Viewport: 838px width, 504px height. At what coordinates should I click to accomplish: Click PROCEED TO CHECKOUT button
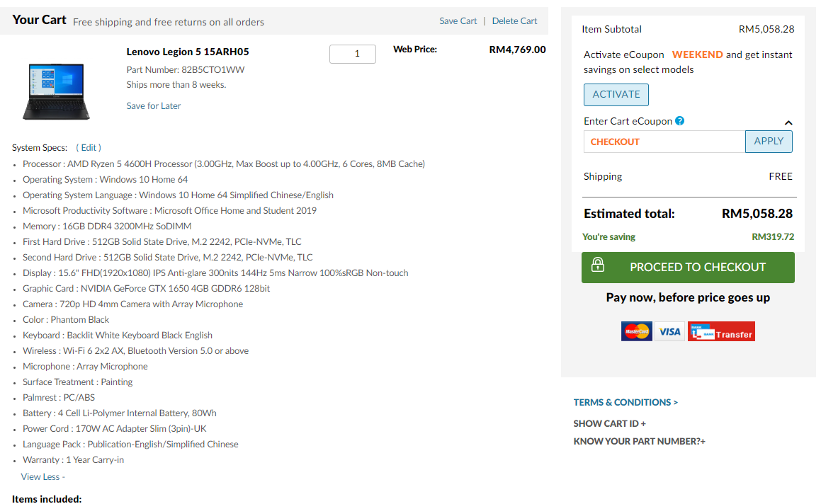pos(688,268)
